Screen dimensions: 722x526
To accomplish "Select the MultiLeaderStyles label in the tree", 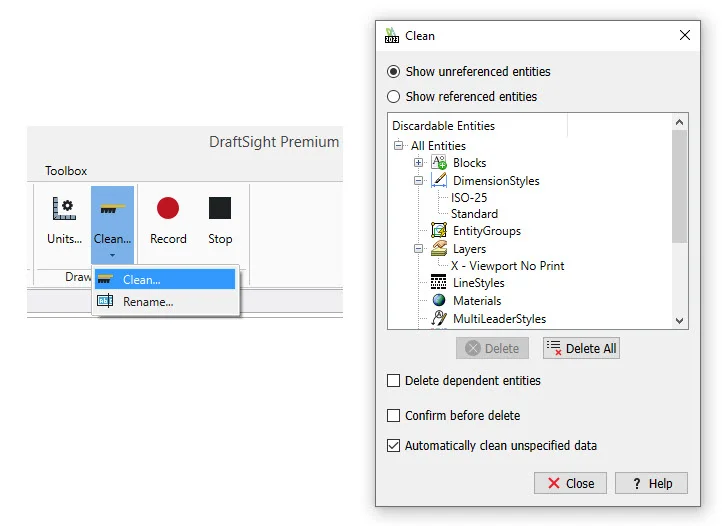I will [x=500, y=319].
